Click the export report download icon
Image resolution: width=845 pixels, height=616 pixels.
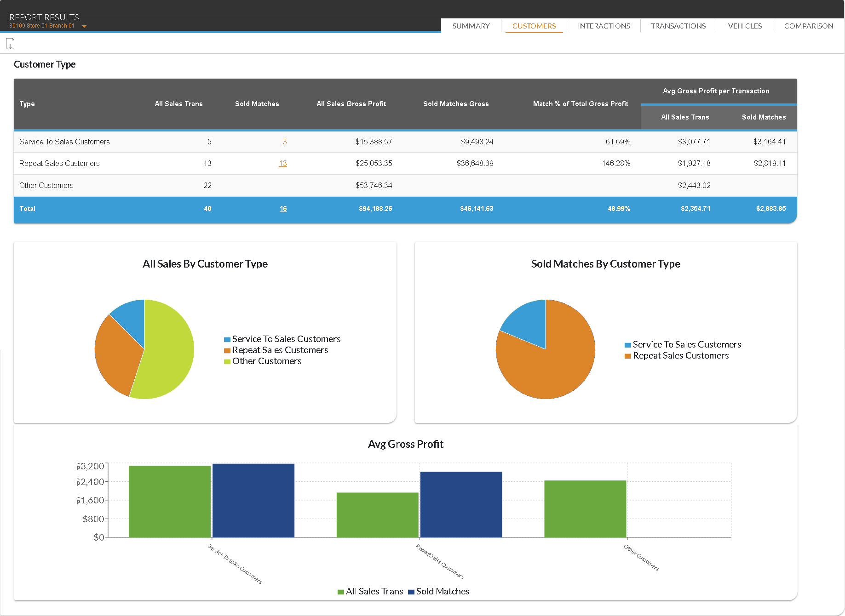coord(10,44)
